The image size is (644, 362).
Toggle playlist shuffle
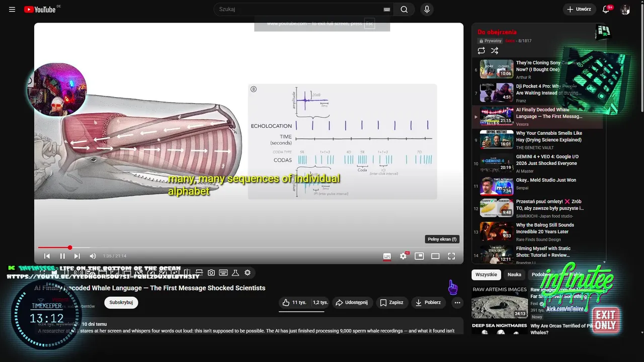(x=495, y=51)
